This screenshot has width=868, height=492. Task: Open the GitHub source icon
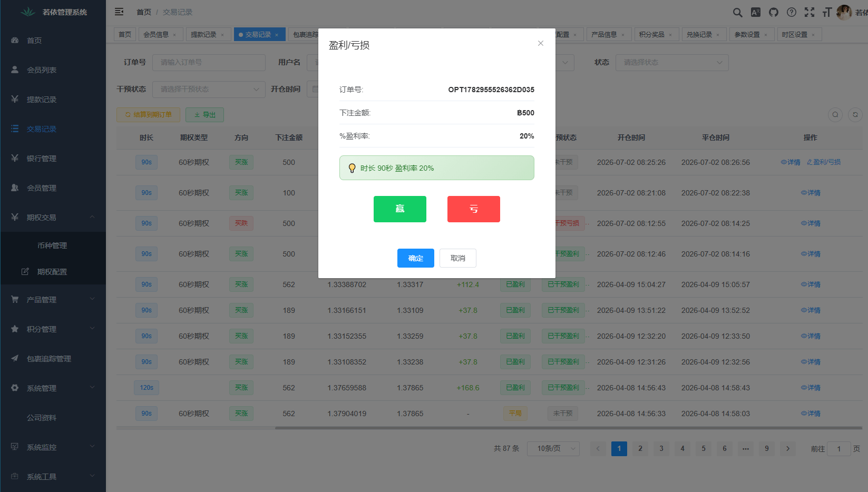tap(773, 12)
